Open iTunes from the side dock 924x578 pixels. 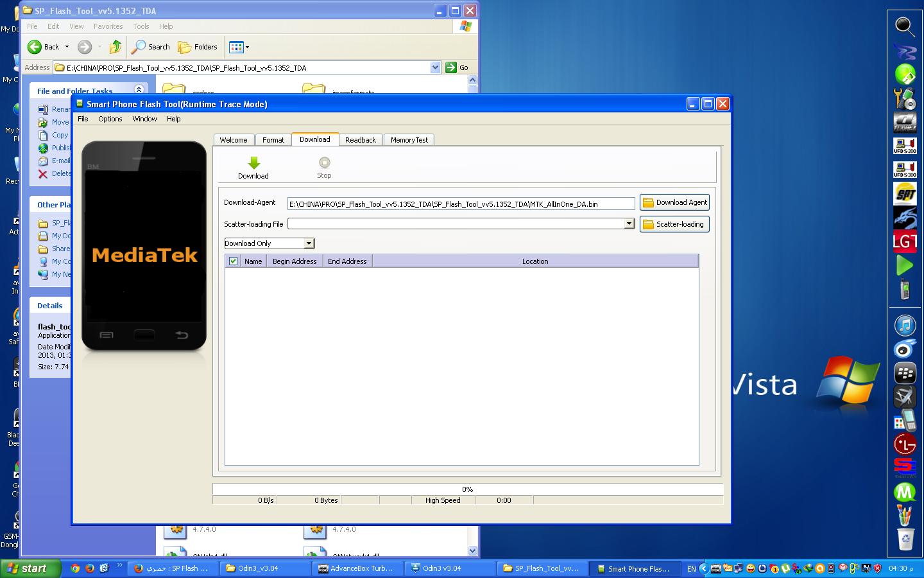tap(905, 325)
